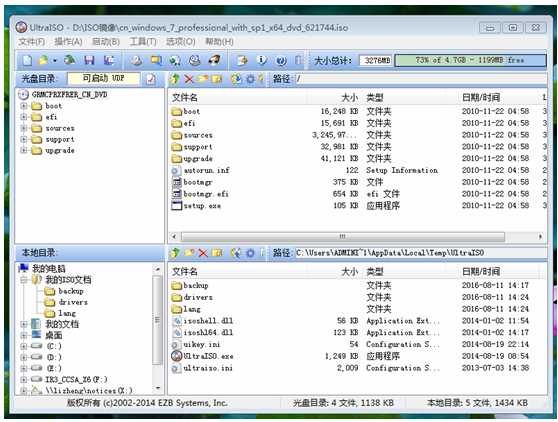558x422 pixels.
Task: Expand the 我的文档 tree node
Action: click(x=24, y=324)
